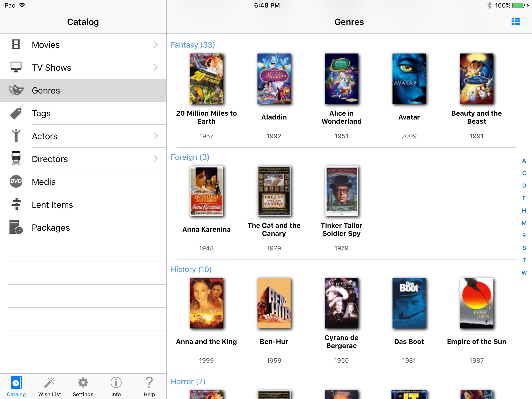
Task: Open the TV Shows catalog entry
Action: pyautogui.click(x=83, y=68)
